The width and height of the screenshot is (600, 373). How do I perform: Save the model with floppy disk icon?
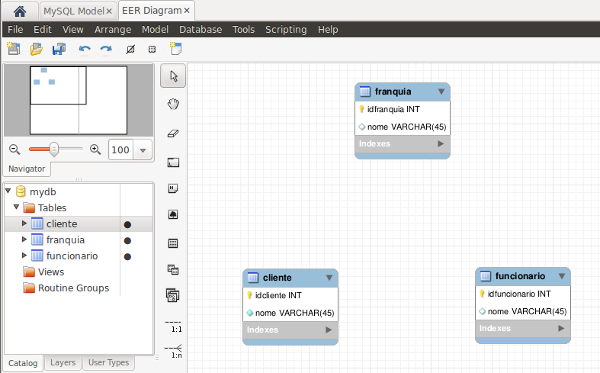[x=59, y=49]
